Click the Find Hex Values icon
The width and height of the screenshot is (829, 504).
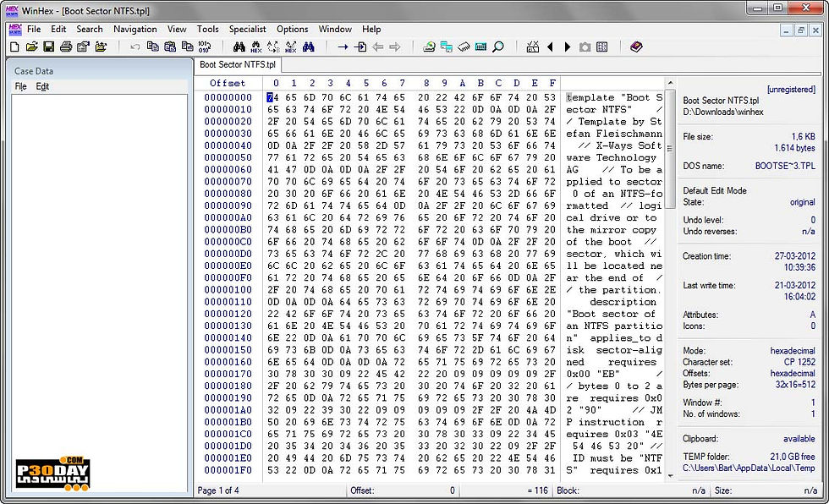(256, 47)
